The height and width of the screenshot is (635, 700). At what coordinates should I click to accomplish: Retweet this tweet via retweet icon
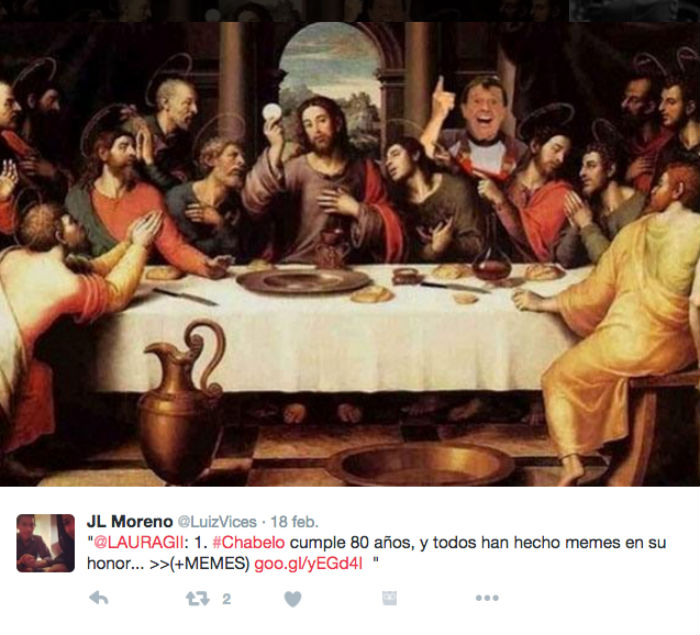point(197,598)
